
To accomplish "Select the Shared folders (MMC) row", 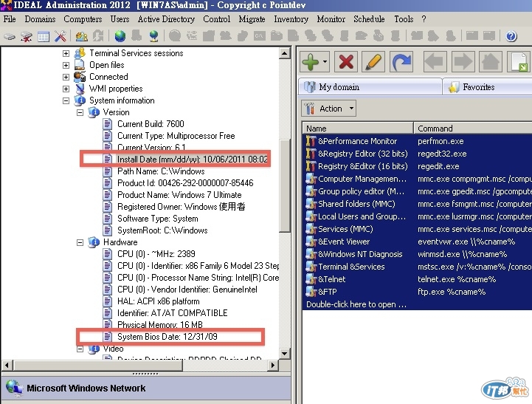I will [417, 204].
